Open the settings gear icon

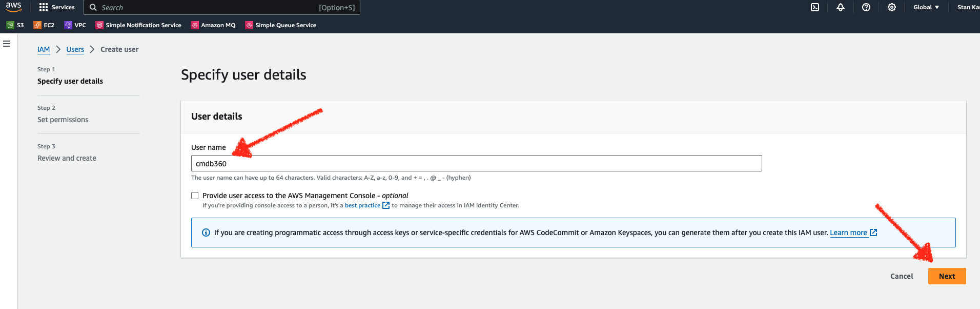click(892, 7)
